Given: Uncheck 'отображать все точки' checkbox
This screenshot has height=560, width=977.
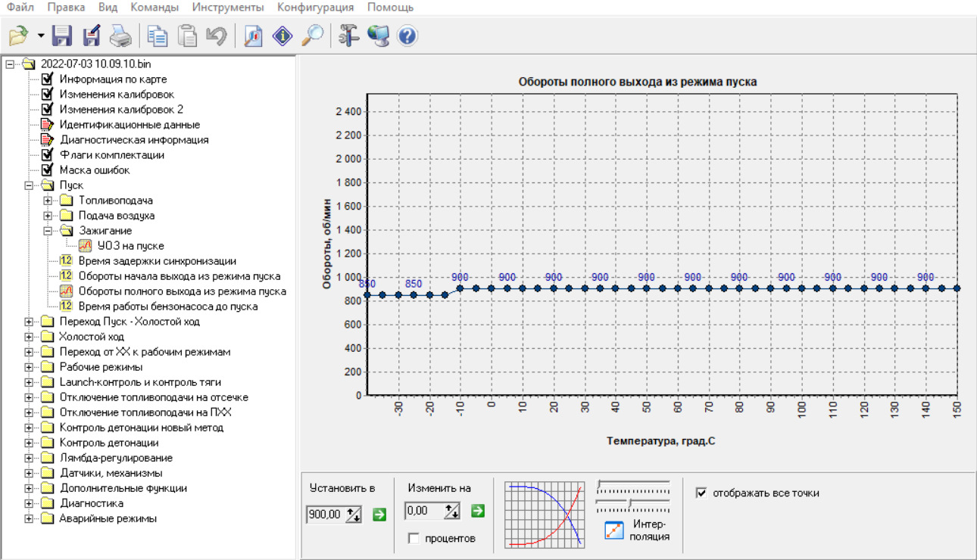Looking at the screenshot, I should (x=701, y=493).
